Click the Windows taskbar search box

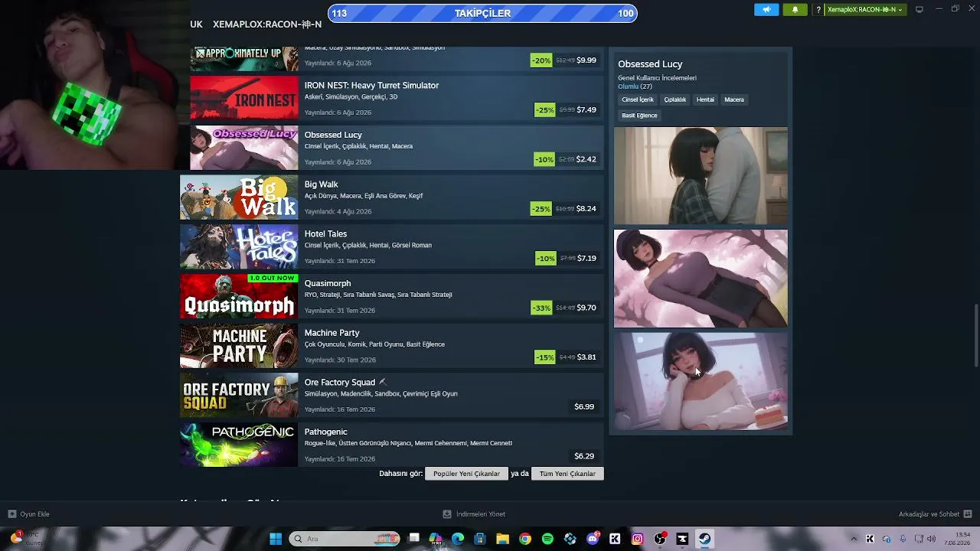pos(345,539)
